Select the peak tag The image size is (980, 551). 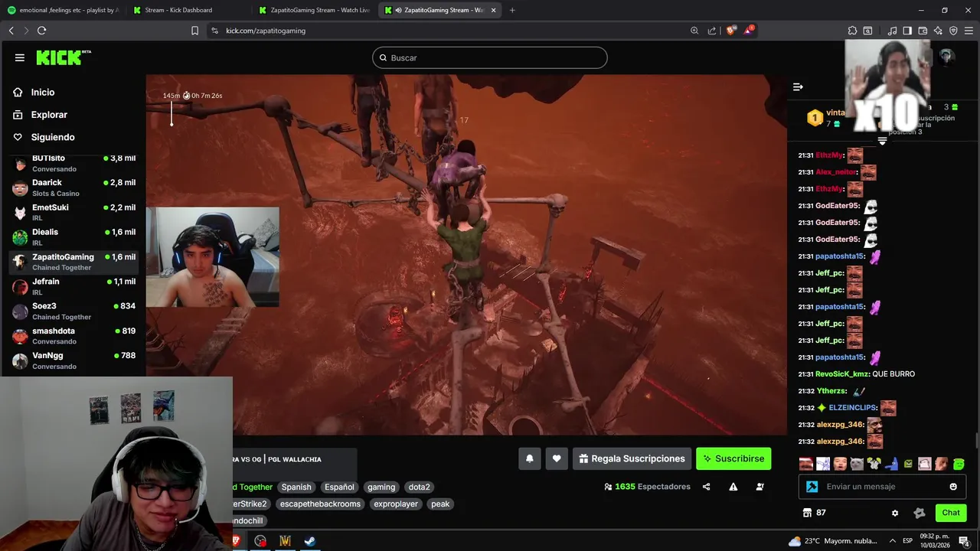click(440, 504)
